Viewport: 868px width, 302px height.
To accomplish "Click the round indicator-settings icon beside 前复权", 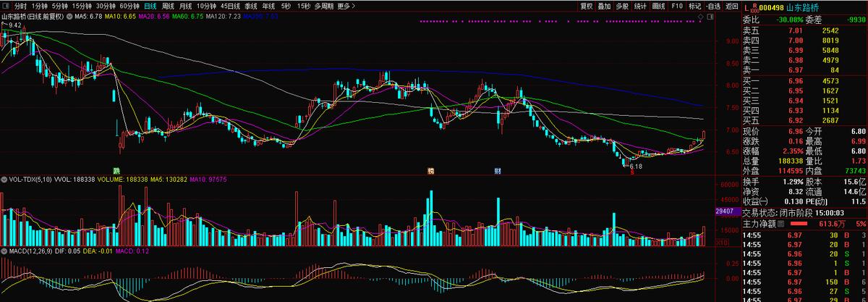I will (69, 15).
